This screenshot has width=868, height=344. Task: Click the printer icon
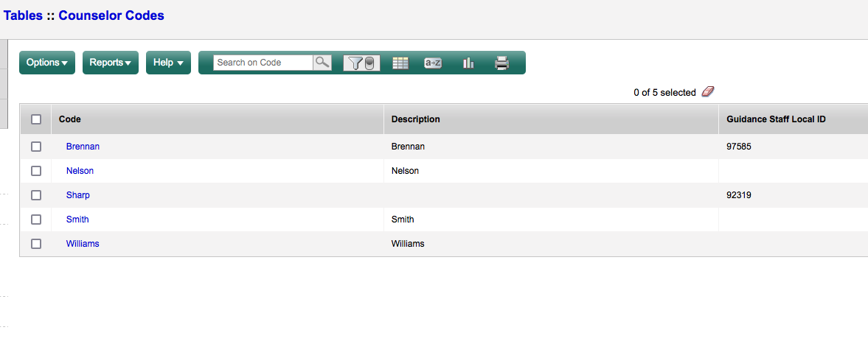pos(502,63)
